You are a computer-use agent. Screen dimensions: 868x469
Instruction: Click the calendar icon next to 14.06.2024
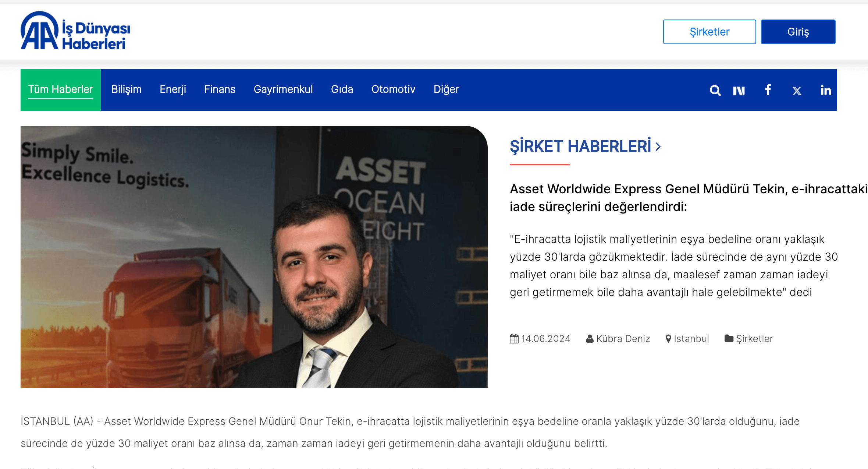(x=514, y=338)
